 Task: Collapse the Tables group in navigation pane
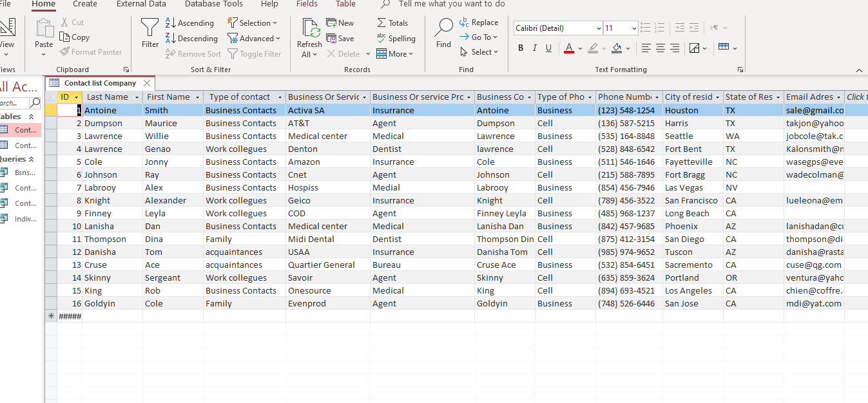[x=31, y=117]
